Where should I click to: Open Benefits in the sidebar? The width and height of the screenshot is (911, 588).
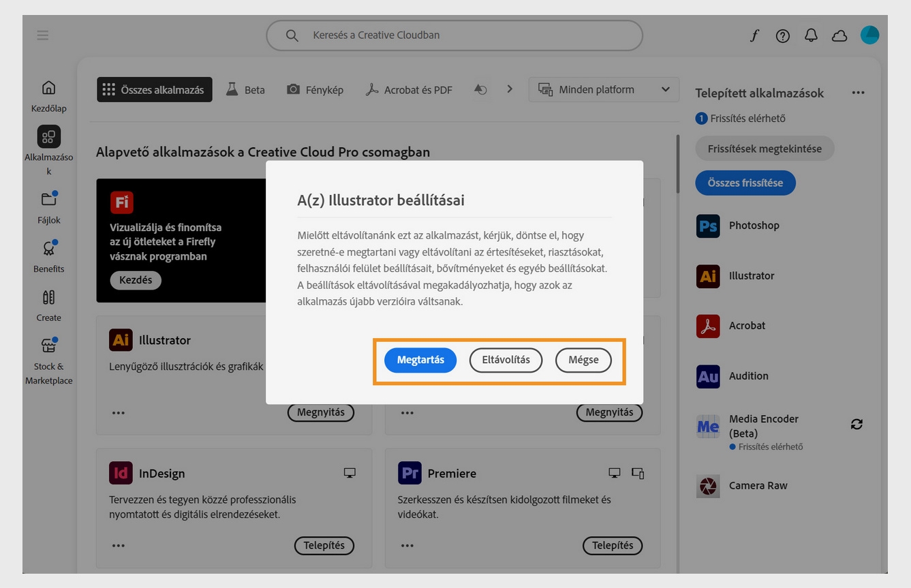click(49, 248)
